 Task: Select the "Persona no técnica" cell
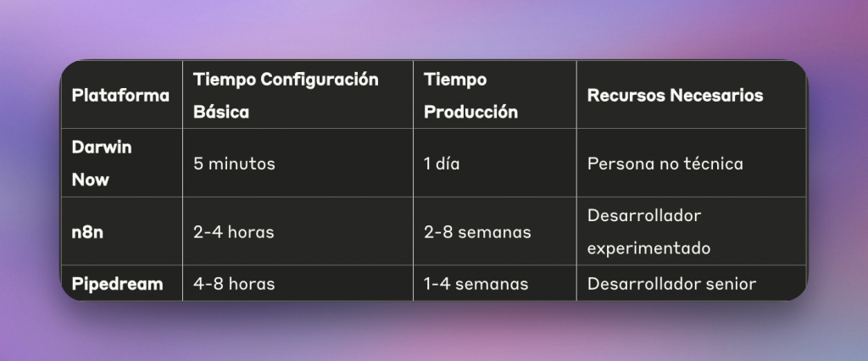(x=665, y=164)
